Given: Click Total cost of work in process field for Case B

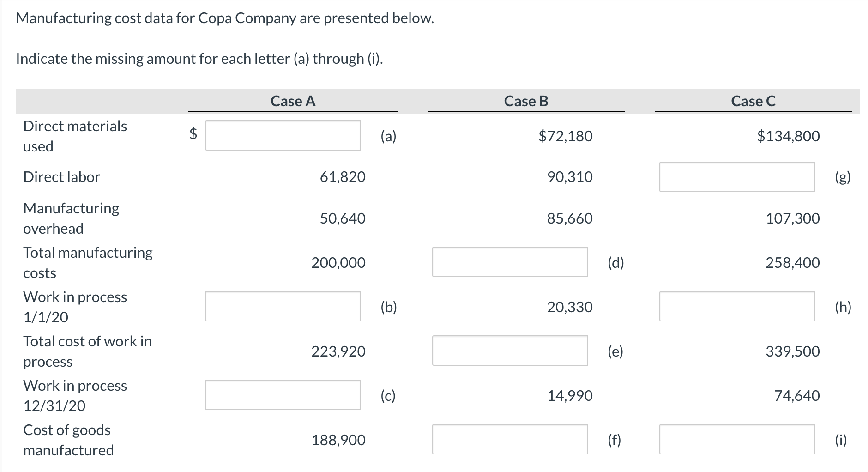Looking at the screenshot, I should point(510,351).
